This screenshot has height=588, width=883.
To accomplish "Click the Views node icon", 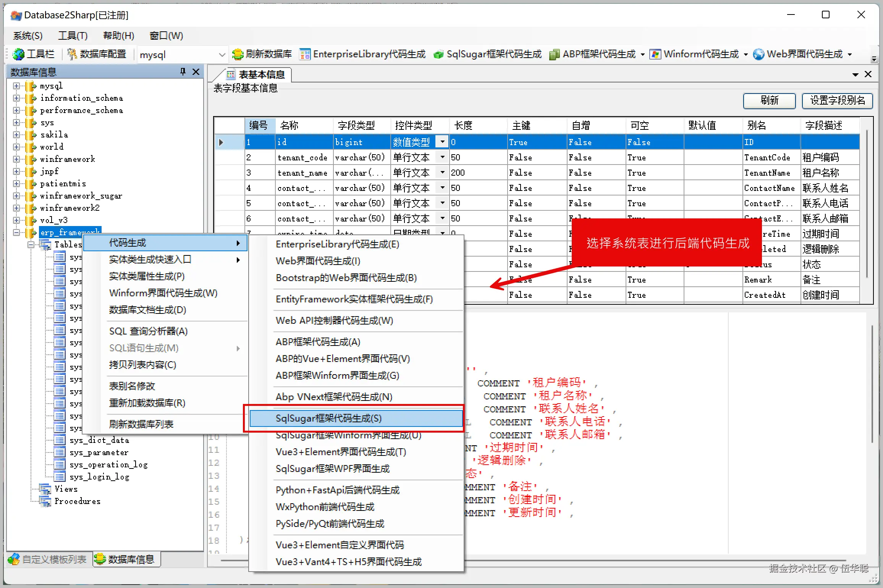I will coord(45,489).
